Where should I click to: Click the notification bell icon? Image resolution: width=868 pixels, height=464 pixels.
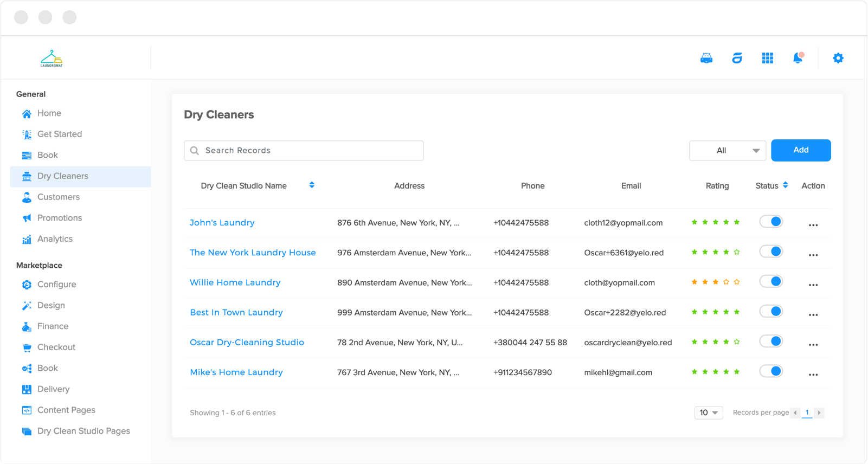click(x=798, y=58)
